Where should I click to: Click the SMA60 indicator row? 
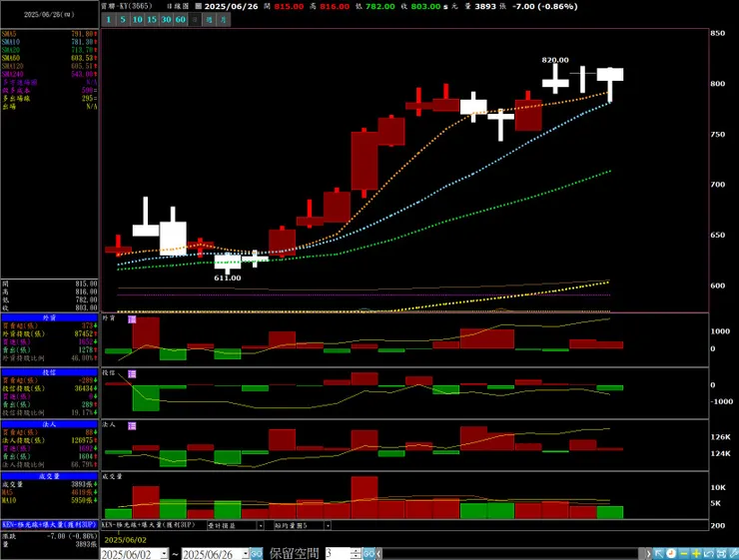50,58
